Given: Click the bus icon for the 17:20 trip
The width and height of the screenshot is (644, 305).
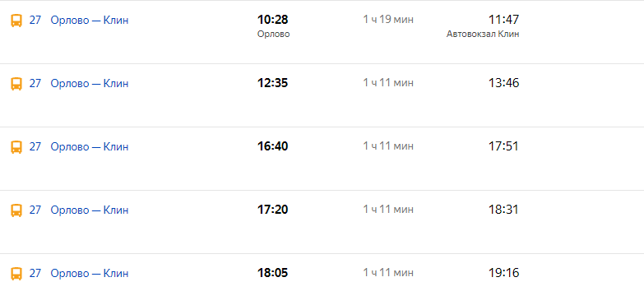Looking at the screenshot, I should 16,210.
